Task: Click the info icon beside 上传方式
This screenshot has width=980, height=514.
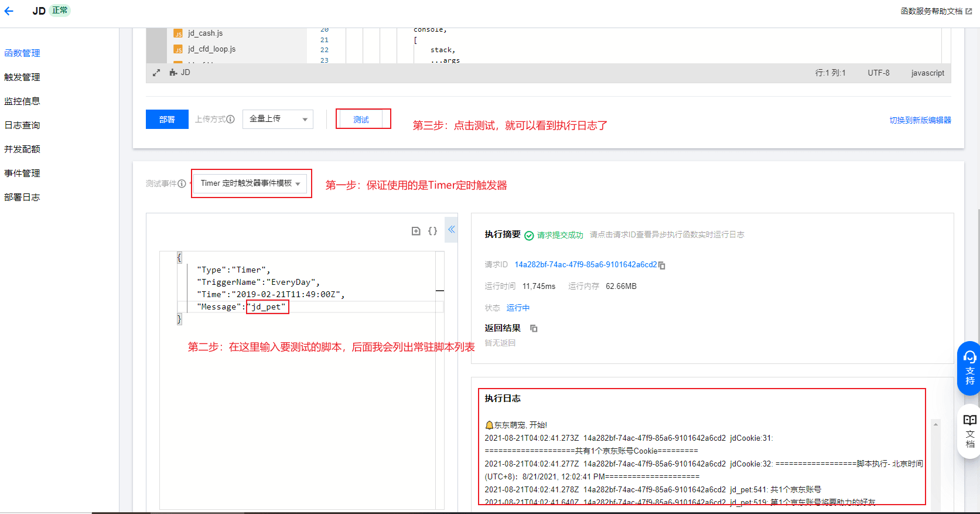Action: [230, 119]
